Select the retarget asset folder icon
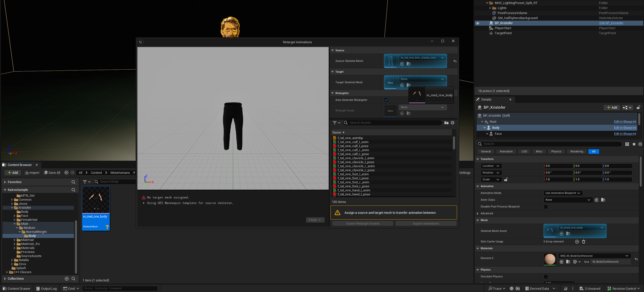The width and height of the screenshot is (644, 292). [x=408, y=113]
